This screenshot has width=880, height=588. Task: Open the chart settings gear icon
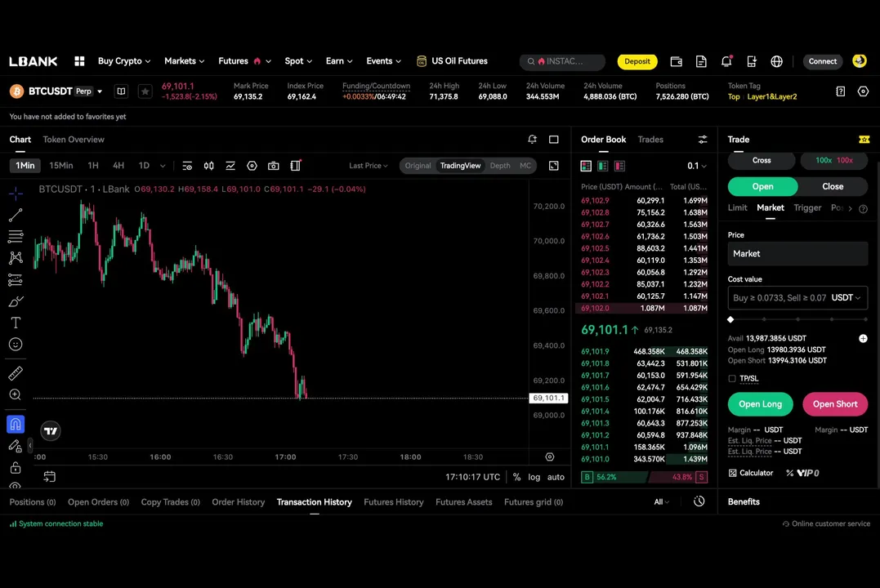click(x=252, y=166)
